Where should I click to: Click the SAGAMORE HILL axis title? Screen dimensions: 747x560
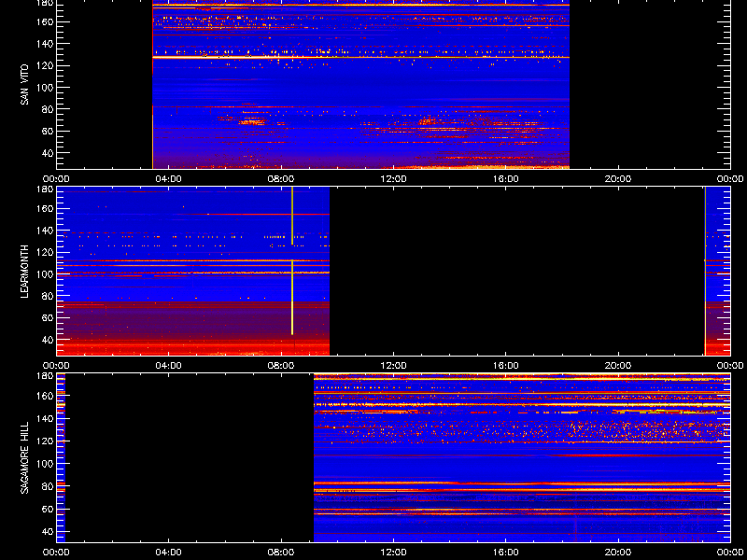24,457
